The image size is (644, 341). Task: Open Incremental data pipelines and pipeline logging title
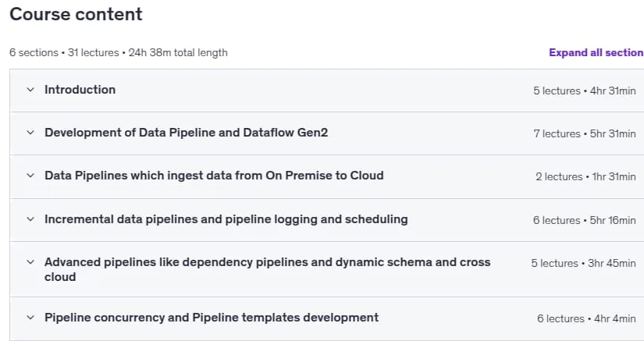point(226,219)
